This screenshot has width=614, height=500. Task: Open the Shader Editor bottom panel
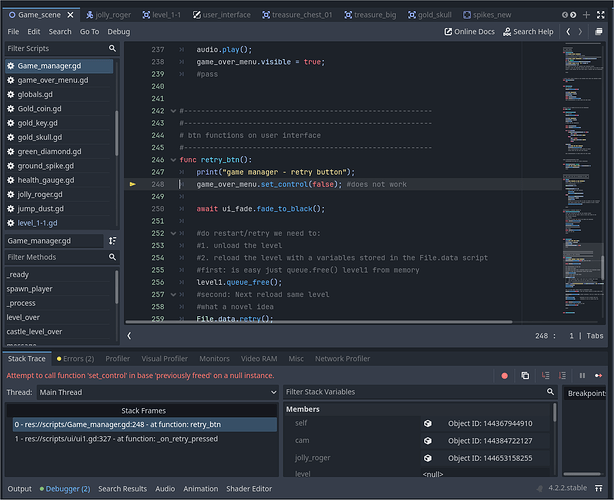249,489
